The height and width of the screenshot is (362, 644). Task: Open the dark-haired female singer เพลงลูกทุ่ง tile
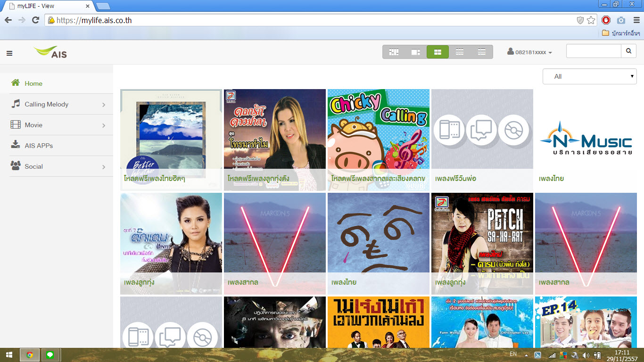(171, 244)
